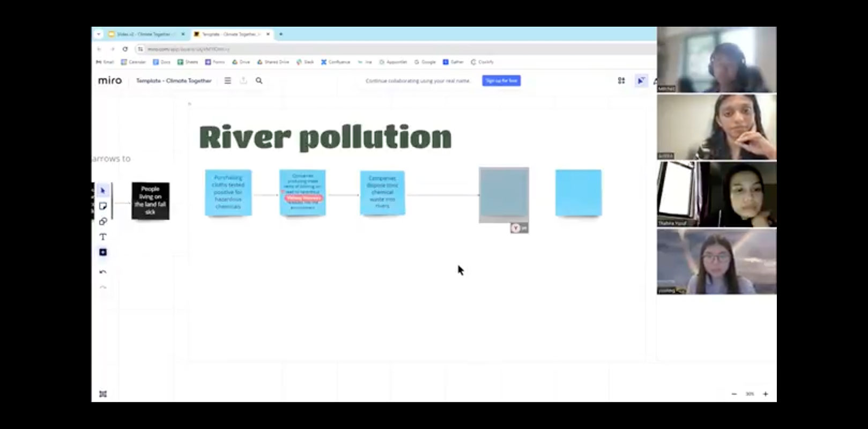
Task: Open the frames panel at bottom left
Action: pos(103,394)
